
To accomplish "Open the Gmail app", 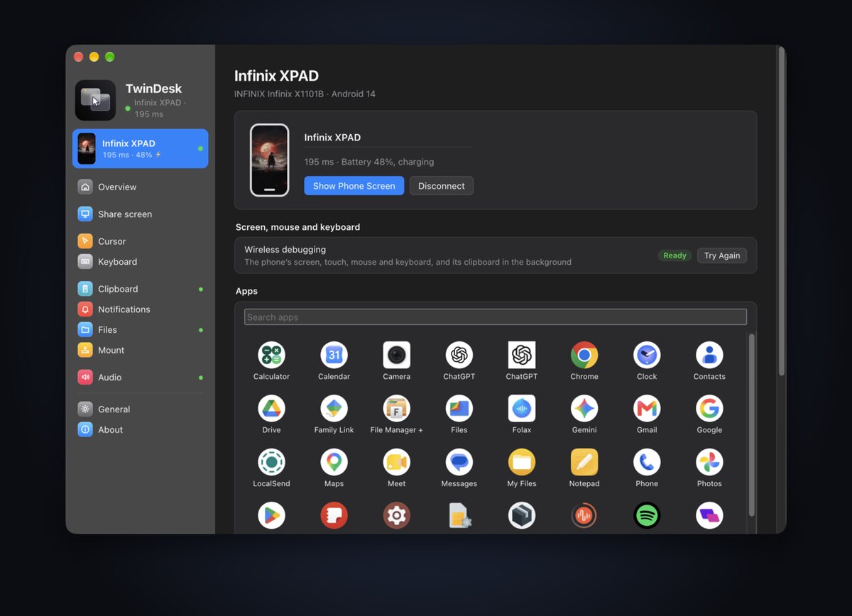I will tap(647, 408).
